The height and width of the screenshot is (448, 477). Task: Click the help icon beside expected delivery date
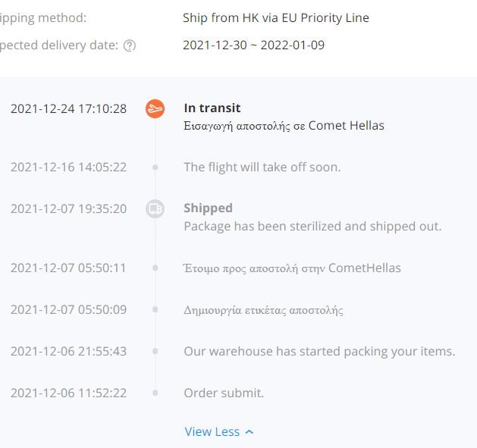pyautogui.click(x=130, y=45)
